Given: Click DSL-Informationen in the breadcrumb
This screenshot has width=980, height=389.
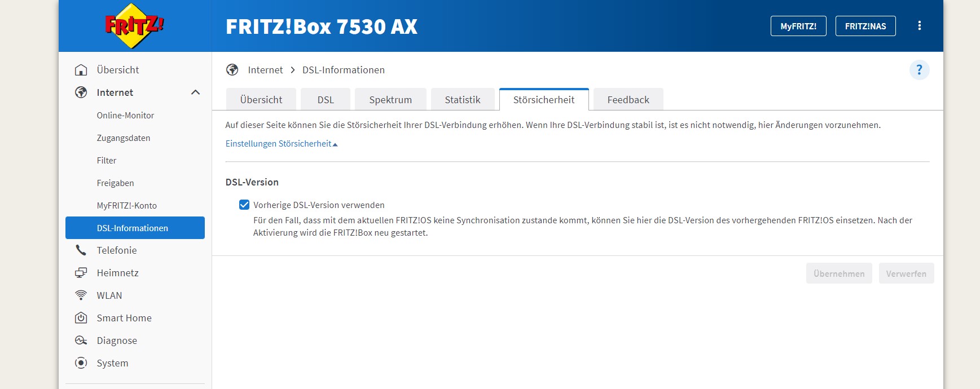Looking at the screenshot, I should tap(344, 70).
